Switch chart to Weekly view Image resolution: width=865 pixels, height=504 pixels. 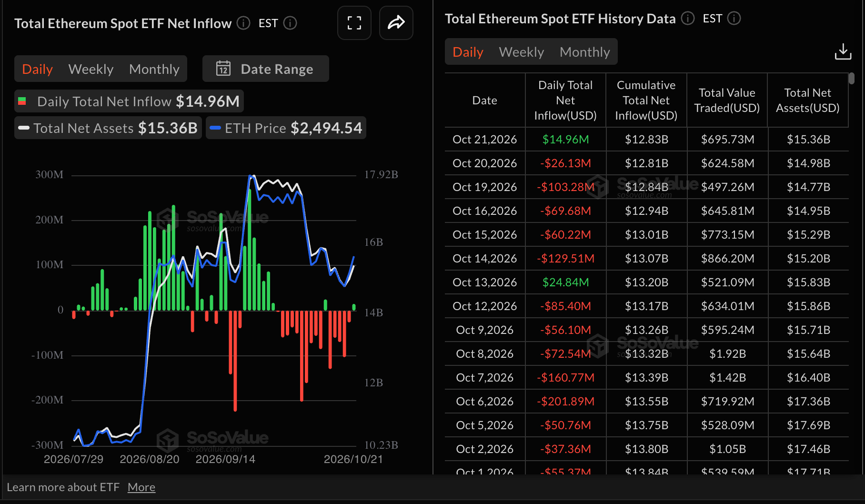pos(91,69)
